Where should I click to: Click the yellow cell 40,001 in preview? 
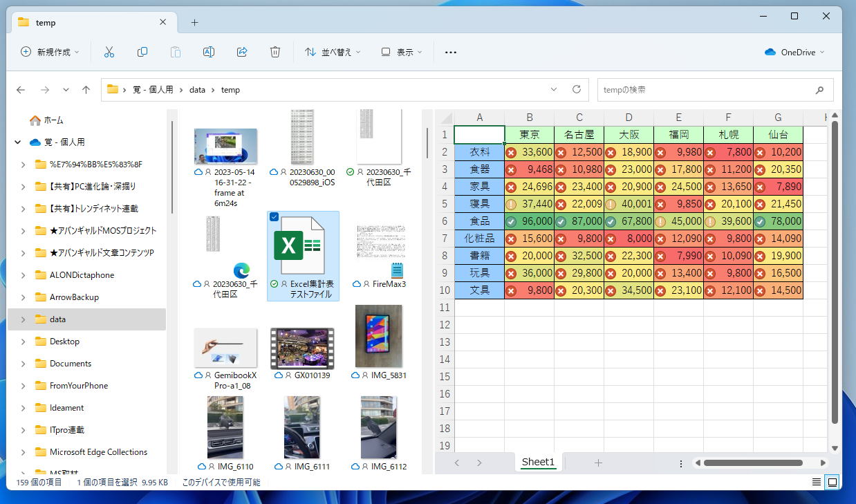pyautogui.click(x=629, y=204)
